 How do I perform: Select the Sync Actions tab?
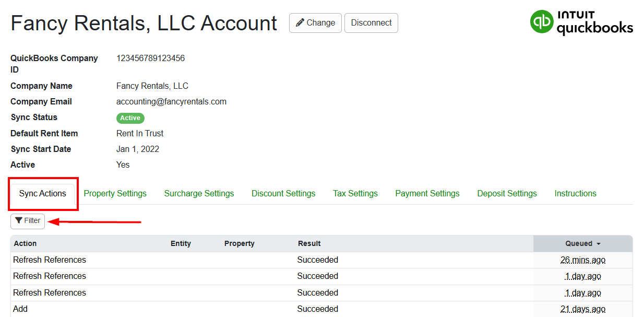tap(43, 193)
